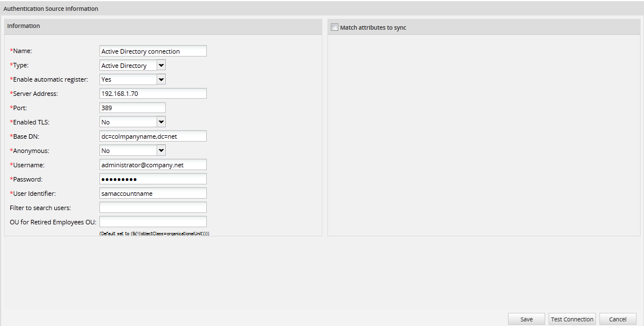
Task: Click the Information panel header
Action: [x=163, y=26]
